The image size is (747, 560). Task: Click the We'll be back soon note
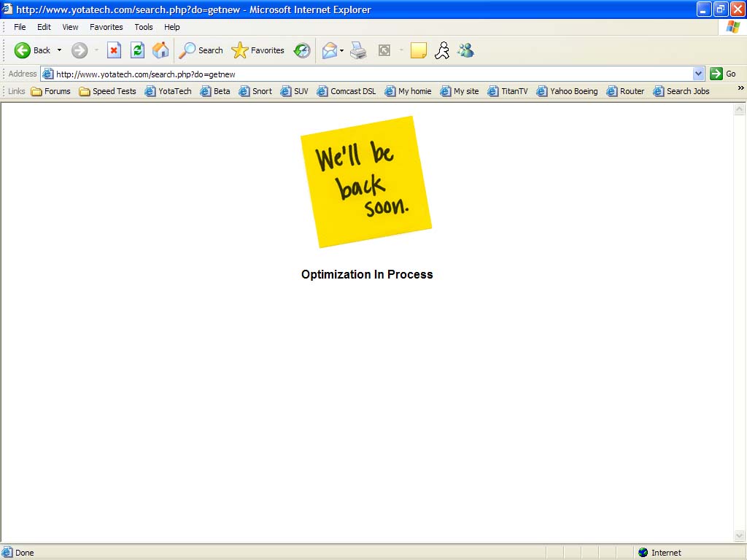[x=366, y=182]
